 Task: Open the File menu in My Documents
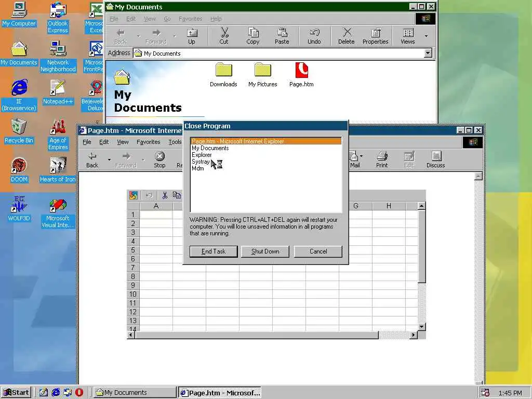[114, 19]
